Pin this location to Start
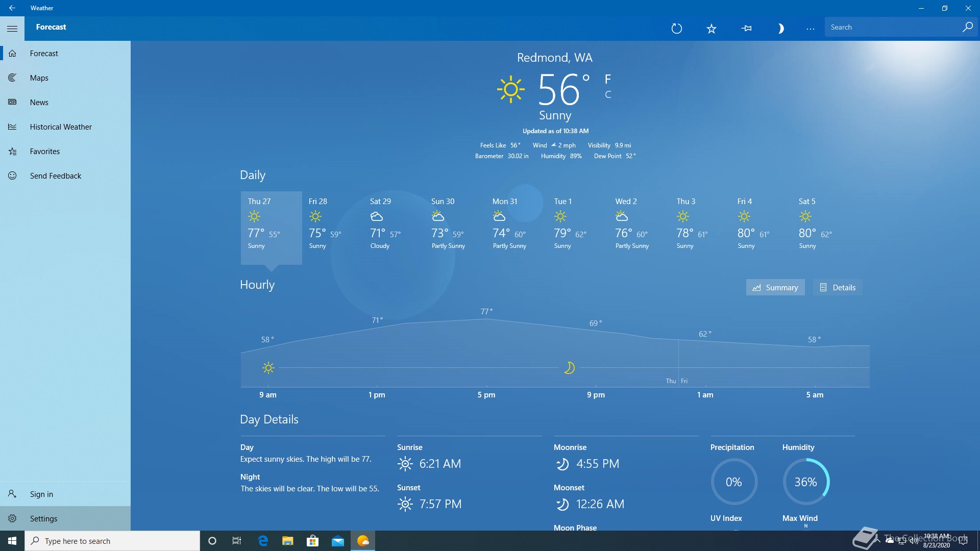This screenshot has height=551, width=980. tap(746, 29)
